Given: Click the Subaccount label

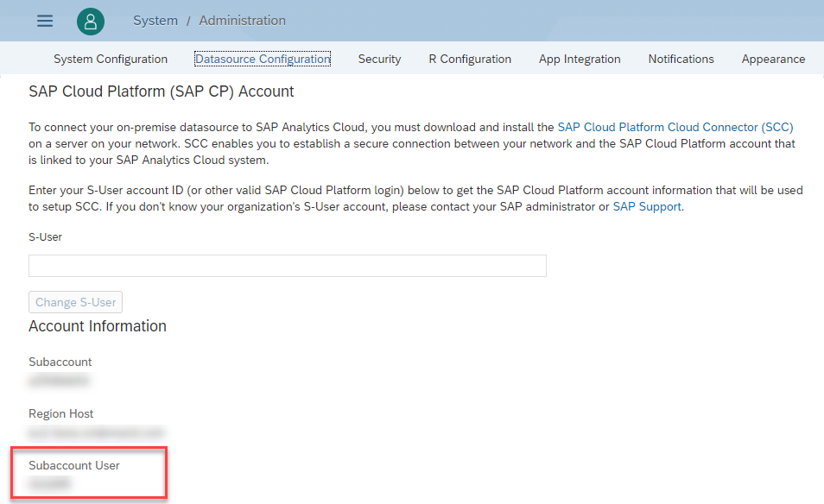Looking at the screenshot, I should click(60, 362).
